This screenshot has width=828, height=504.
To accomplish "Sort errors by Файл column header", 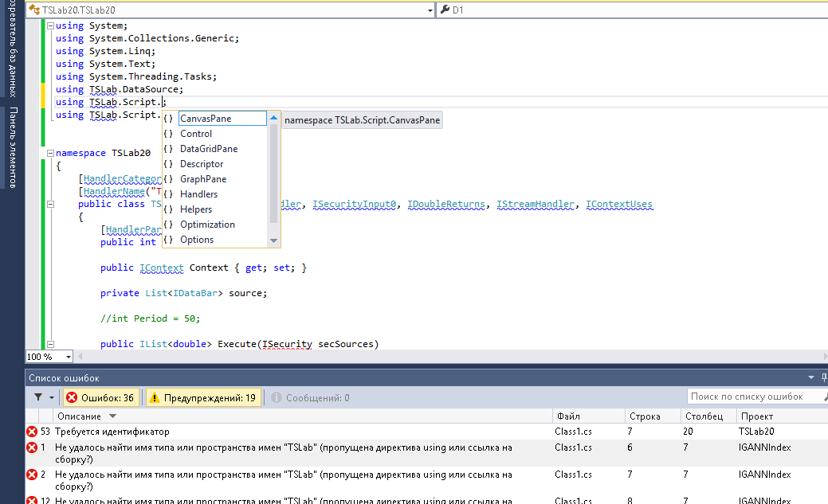I will [x=569, y=416].
